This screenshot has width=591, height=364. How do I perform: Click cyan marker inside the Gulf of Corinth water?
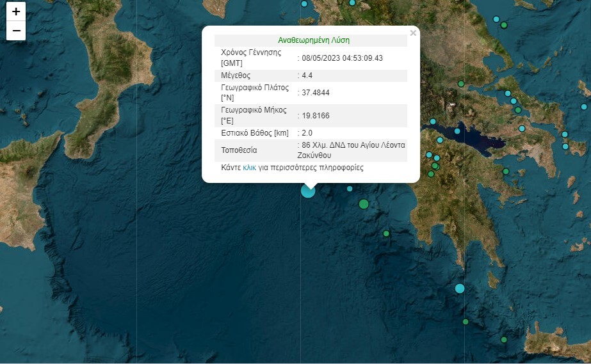click(x=458, y=131)
